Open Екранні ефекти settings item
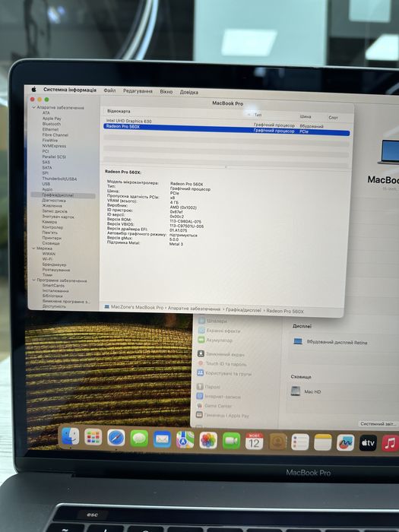This screenshot has height=532, width=399. (x=219, y=330)
